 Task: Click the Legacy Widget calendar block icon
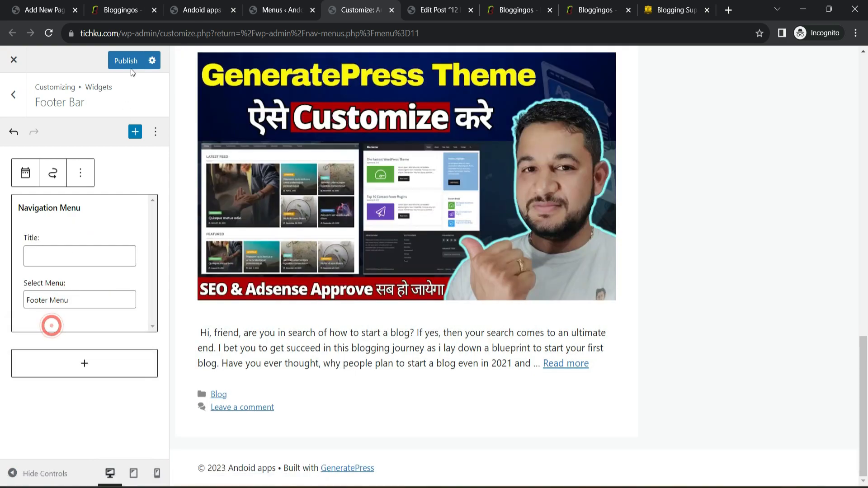pyautogui.click(x=25, y=173)
